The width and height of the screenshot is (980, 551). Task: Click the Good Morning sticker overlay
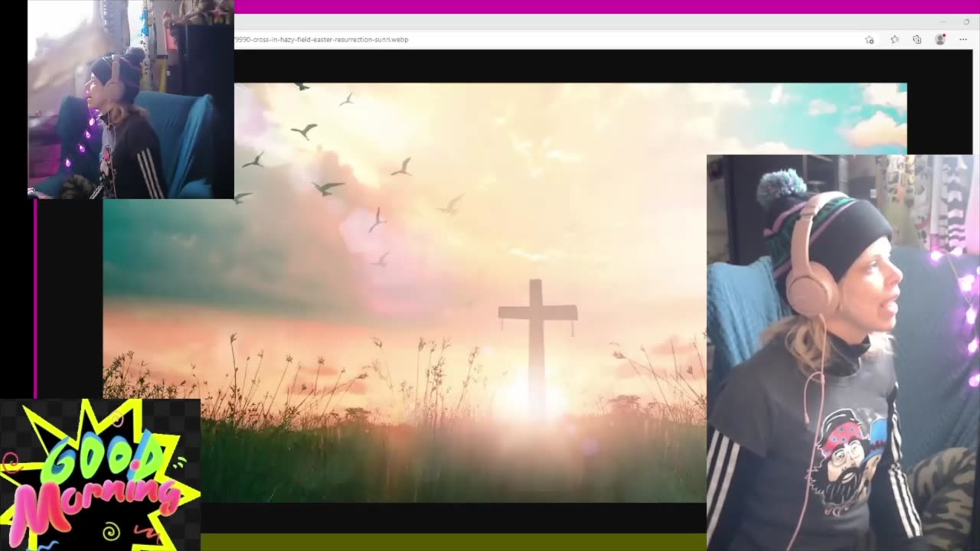tap(100, 474)
